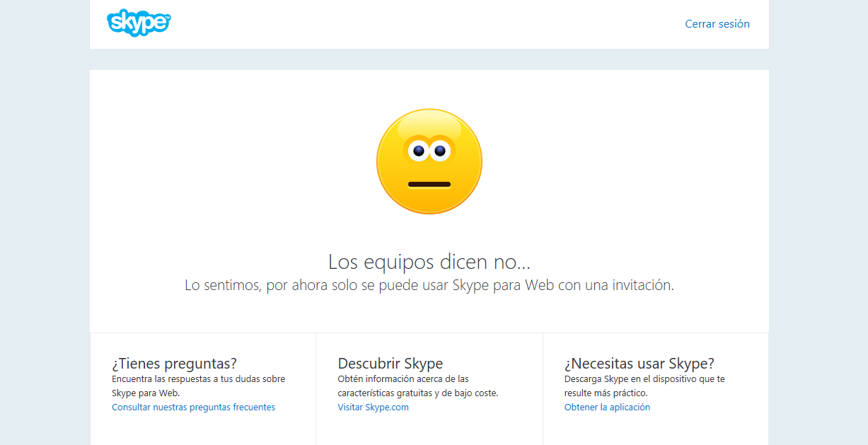Click the emoticon's right eye

point(440,151)
